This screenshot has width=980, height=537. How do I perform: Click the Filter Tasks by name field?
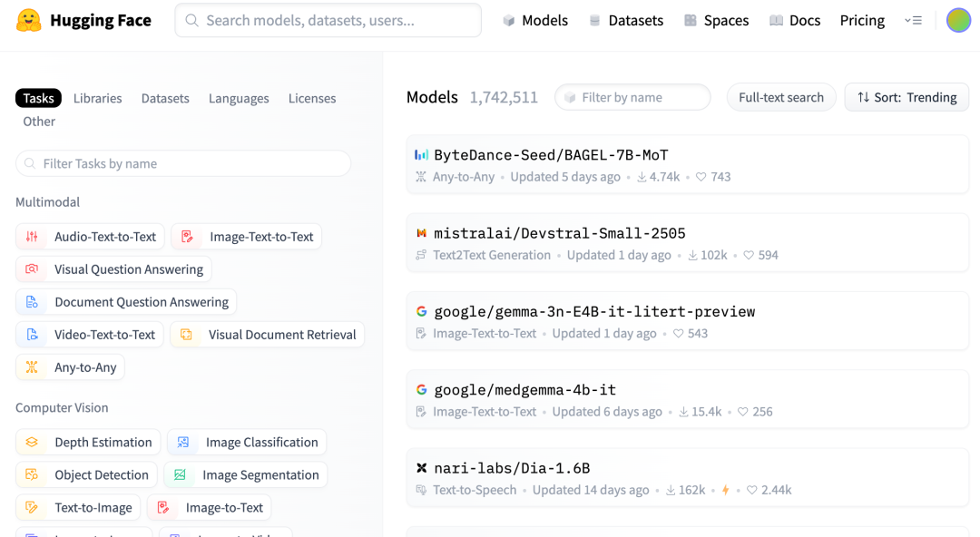[x=183, y=163]
